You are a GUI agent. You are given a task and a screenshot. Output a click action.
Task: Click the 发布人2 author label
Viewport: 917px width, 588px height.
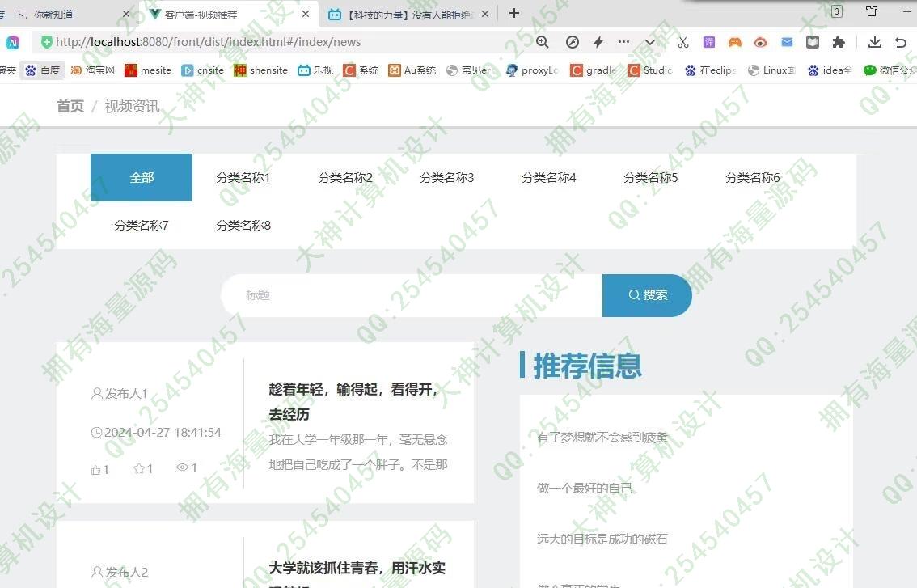coord(126,572)
